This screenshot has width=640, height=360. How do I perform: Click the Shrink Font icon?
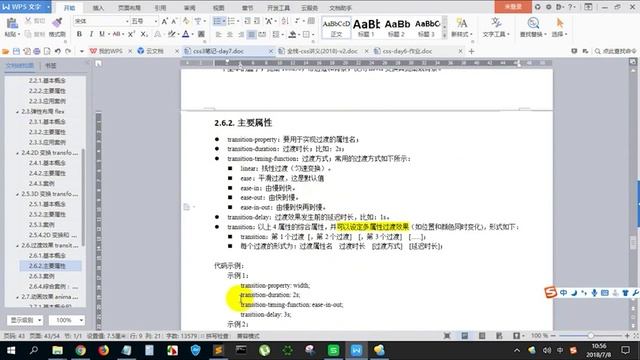[174, 21]
